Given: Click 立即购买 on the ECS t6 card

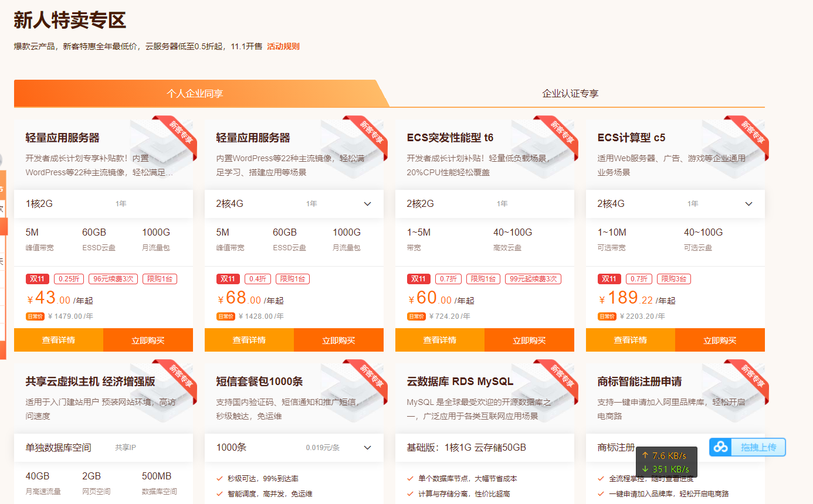Looking at the screenshot, I should [x=529, y=340].
